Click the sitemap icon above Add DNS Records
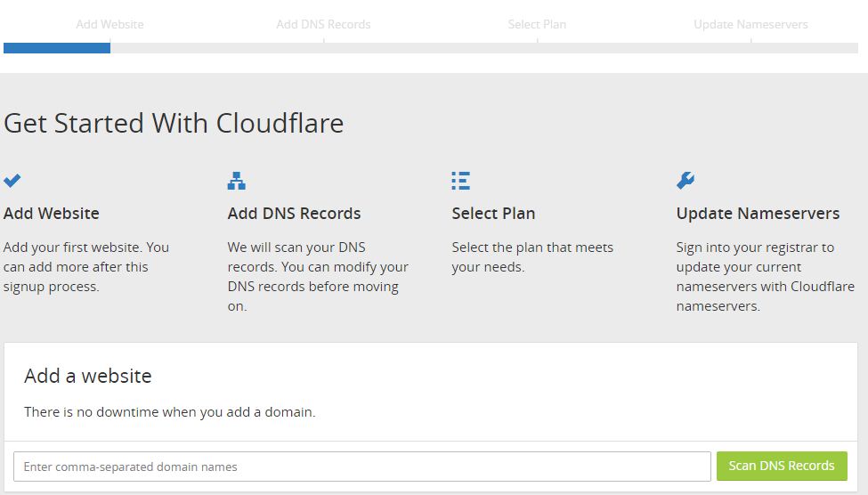Screen dimensions: 868x495 tap(236, 181)
